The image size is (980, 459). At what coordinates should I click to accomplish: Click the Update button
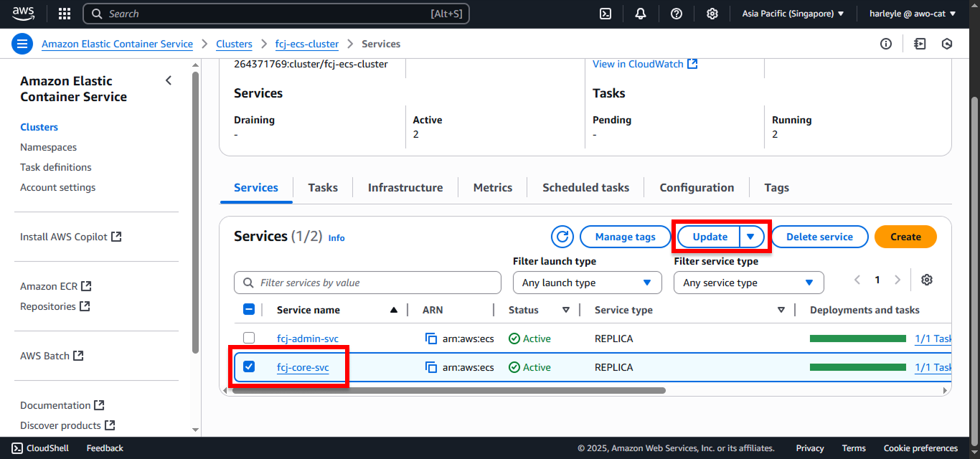[710, 237]
